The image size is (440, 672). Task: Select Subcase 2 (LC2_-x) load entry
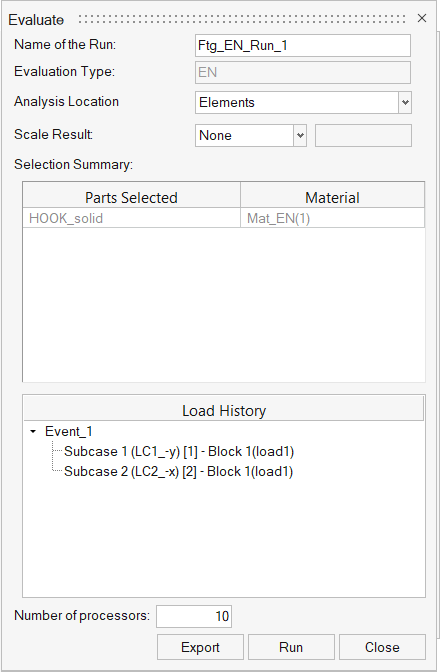(x=178, y=472)
